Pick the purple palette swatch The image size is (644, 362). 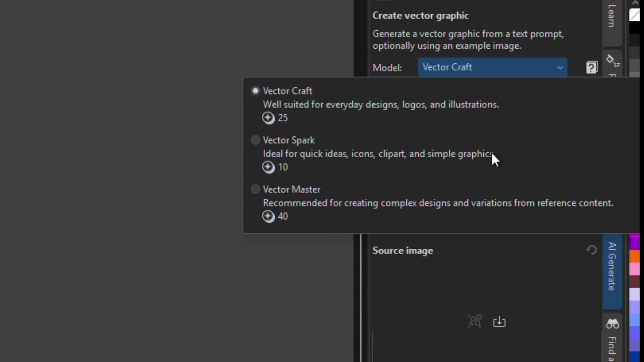coord(635,243)
